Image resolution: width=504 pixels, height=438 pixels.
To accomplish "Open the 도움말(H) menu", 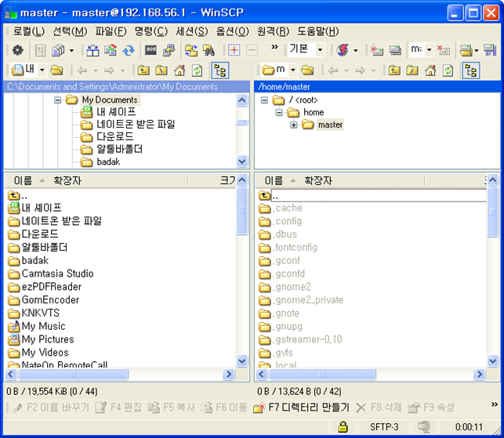I will (x=318, y=31).
